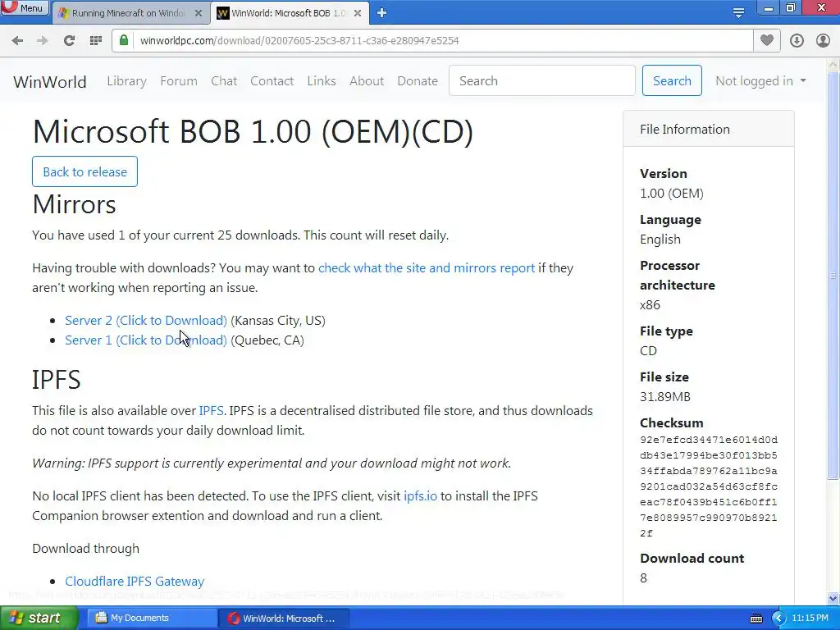Select the WinWorld Opera taskbar button

(284, 619)
